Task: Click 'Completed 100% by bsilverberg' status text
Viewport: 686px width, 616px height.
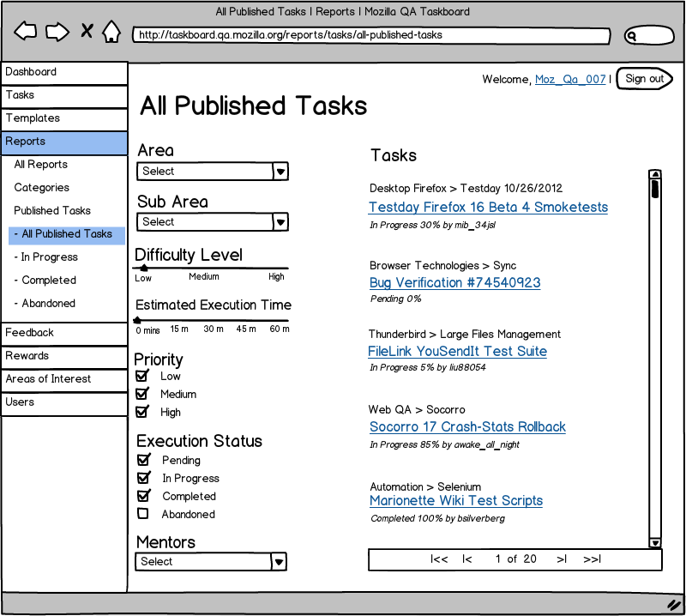Action: pyautogui.click(x=437, y=518)
